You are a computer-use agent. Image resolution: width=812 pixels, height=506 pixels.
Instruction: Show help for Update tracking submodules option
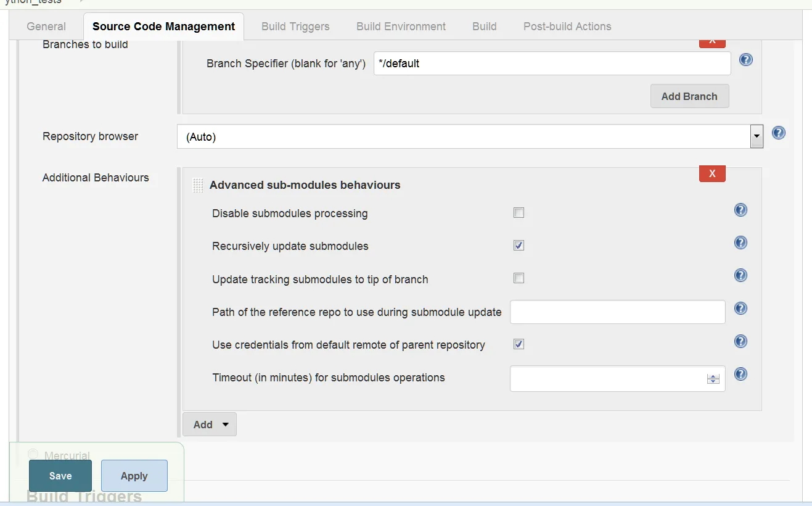point(740,276)
